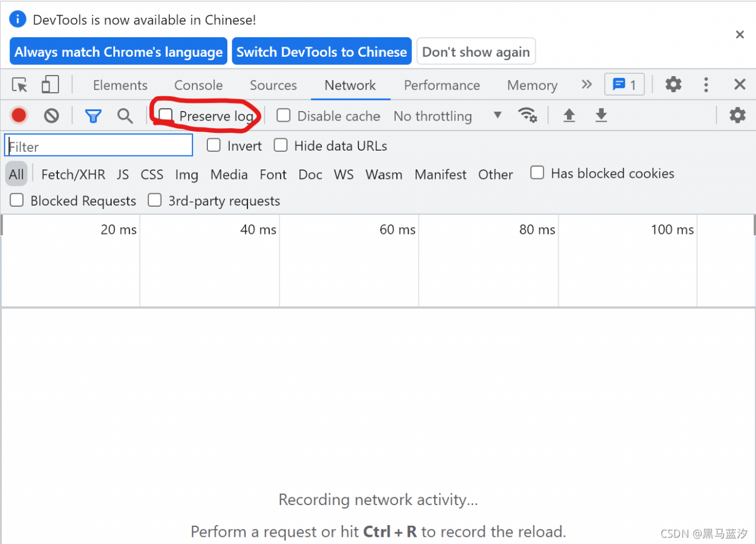
Task: Click Always match Chrome's language
Action: [119, 52]
